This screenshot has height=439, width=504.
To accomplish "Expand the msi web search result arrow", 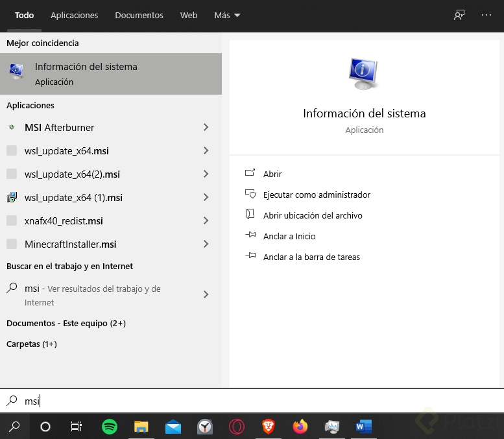I will point(206,294).
